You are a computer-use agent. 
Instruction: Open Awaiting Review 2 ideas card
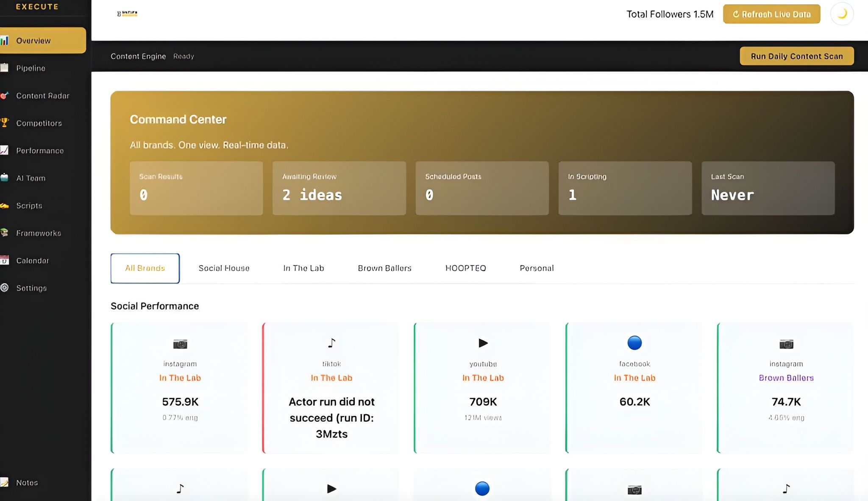pos(339,188)
